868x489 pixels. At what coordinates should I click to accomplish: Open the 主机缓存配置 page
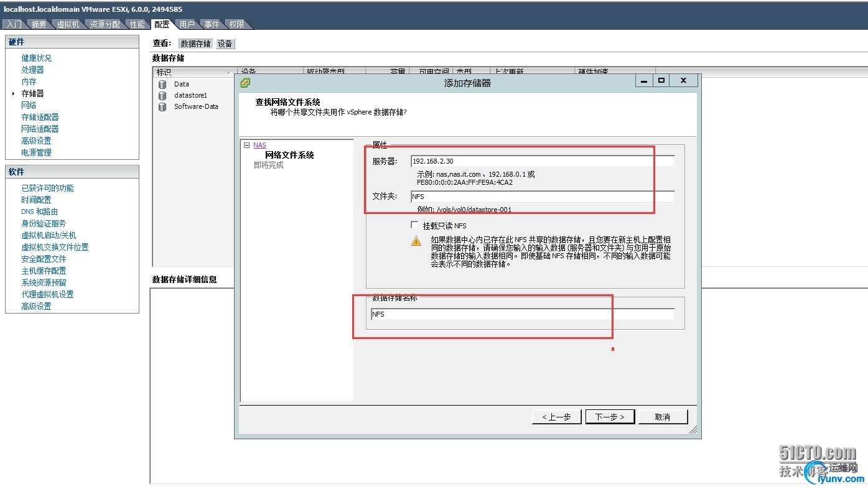click(x=44, y=271)
